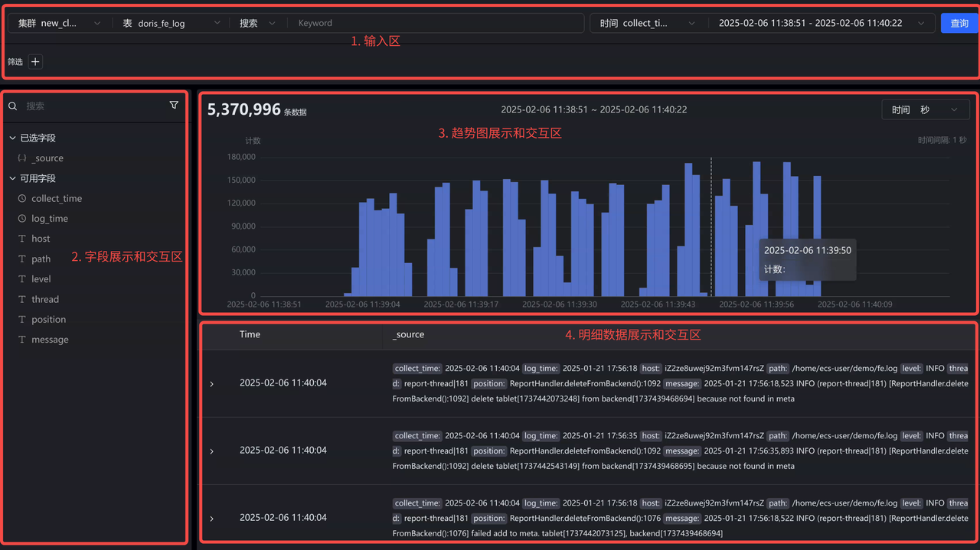Click the funnel filter icon in the fields panel
This screenshot has width=980, height=550.
click(x=174, y=105)
